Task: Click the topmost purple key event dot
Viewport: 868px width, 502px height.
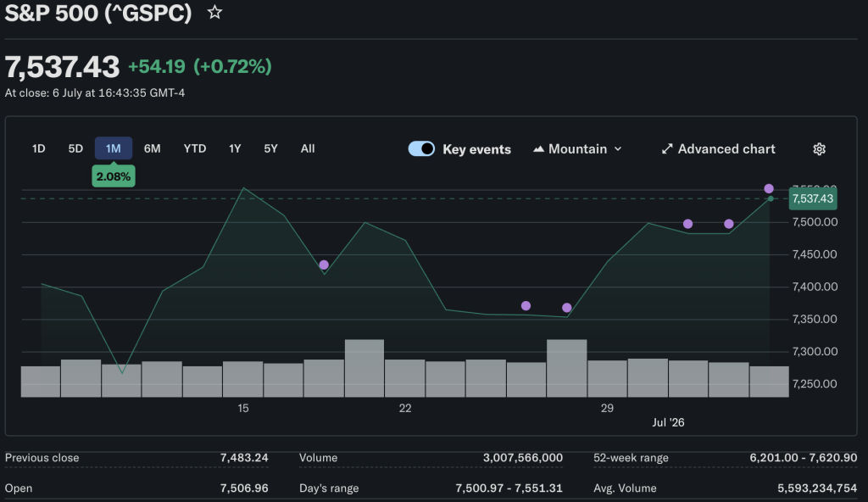Action: [769, 189]
